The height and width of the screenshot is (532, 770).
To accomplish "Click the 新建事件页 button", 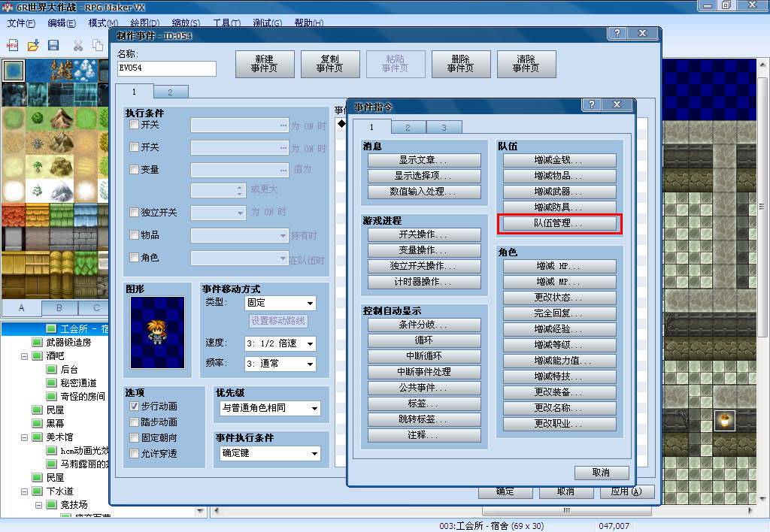I will pyautogui.click(x=265, y=64).
